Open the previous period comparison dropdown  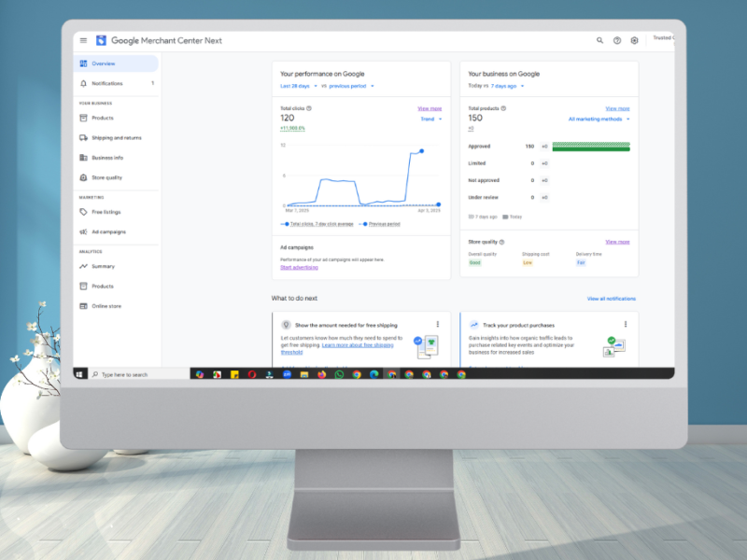tap(352, 86)
